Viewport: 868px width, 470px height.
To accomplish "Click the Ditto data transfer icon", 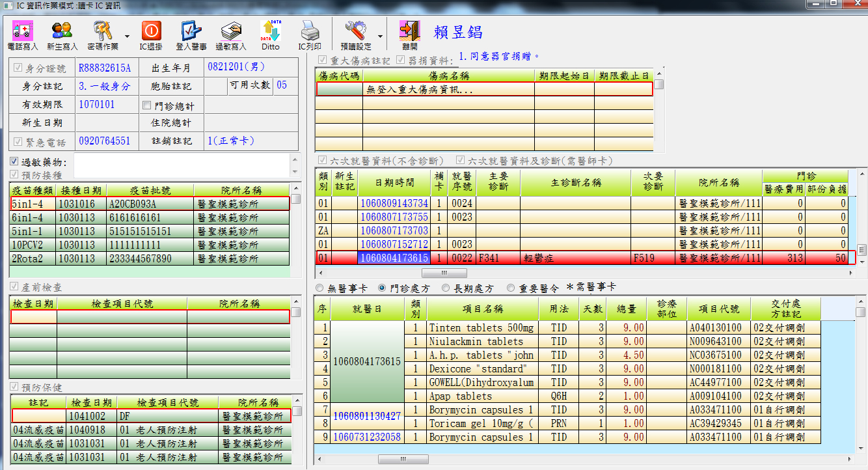I will pyautogui.click(x=270, y=31).
